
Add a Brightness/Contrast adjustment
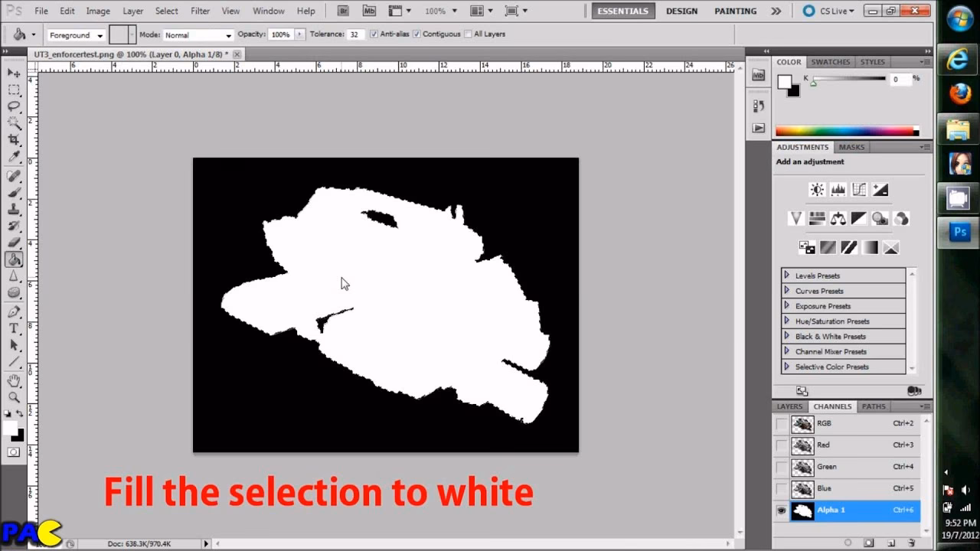click(817, 190)
